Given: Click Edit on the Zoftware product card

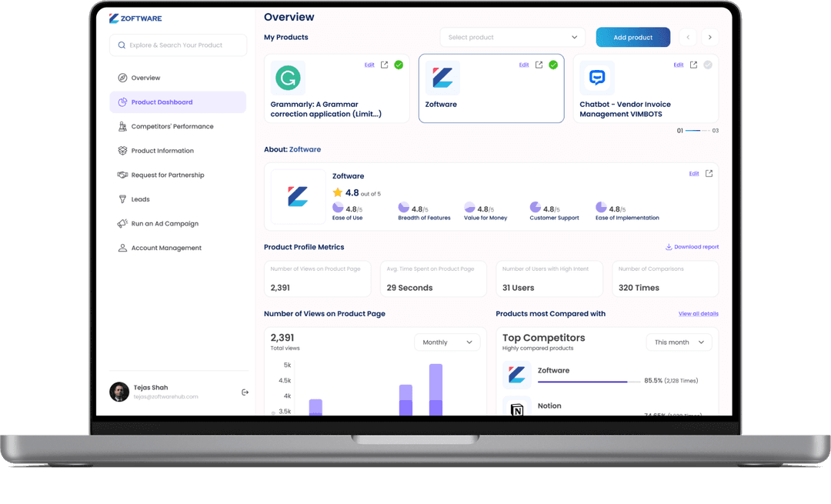Looking at the screenshot, I should (524, 65).
